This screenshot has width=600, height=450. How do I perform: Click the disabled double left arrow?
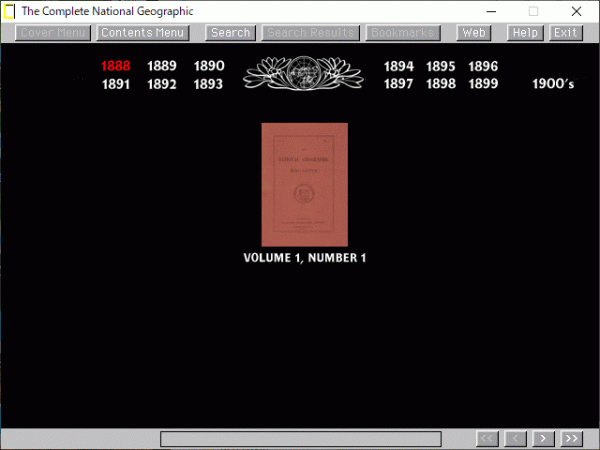(487, 439)
